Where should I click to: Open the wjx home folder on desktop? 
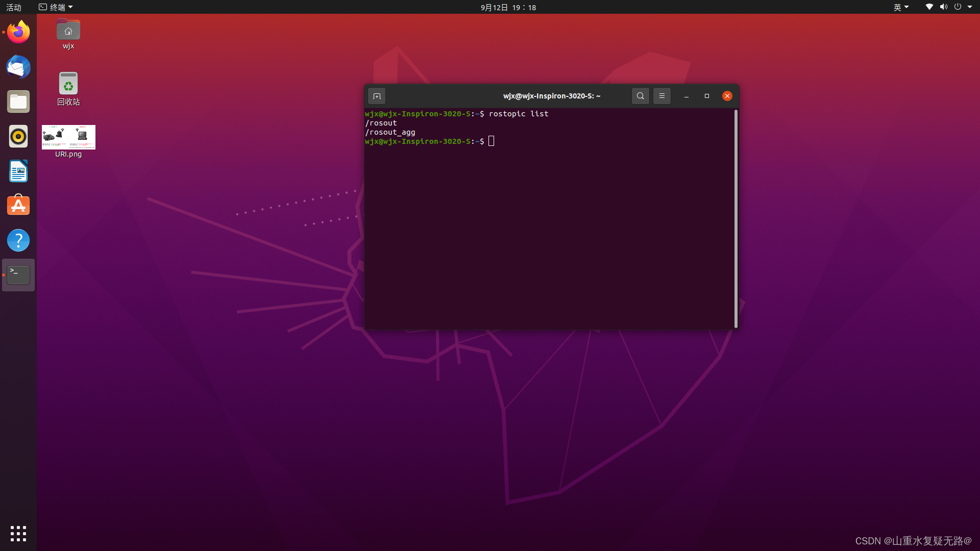tap(68, 34)
